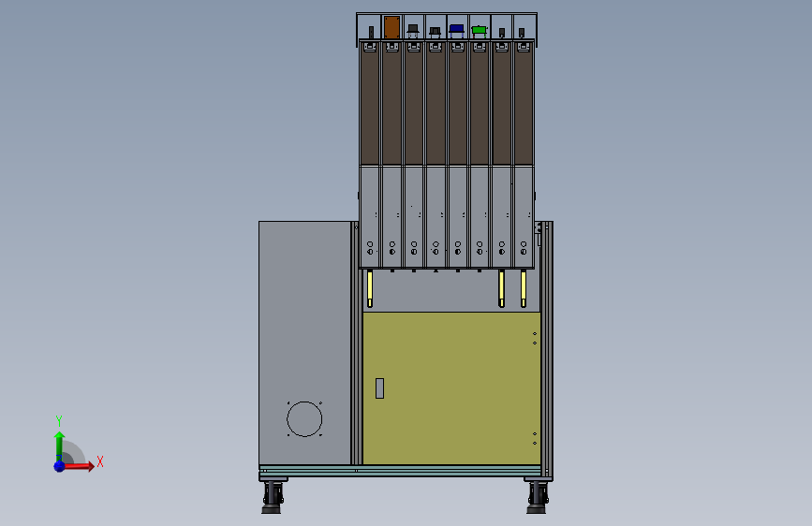
Task: Click the X axis label text
Action: coord(100,461)
